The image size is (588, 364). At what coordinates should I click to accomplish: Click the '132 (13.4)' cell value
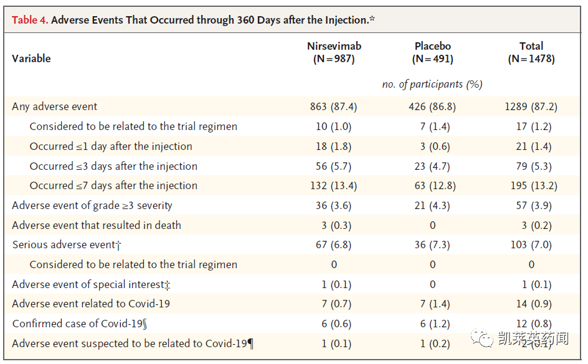[334, 185]
